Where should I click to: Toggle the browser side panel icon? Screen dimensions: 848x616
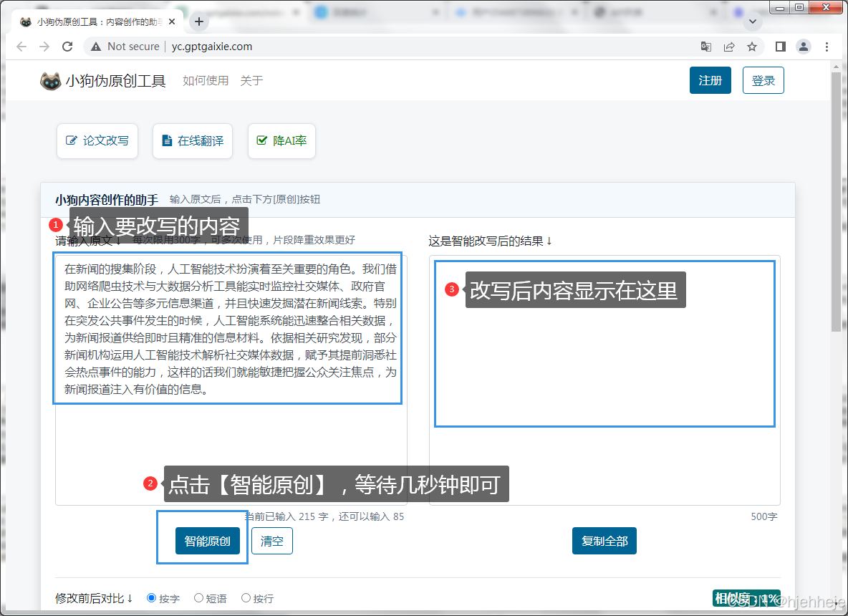pos(781,47)
